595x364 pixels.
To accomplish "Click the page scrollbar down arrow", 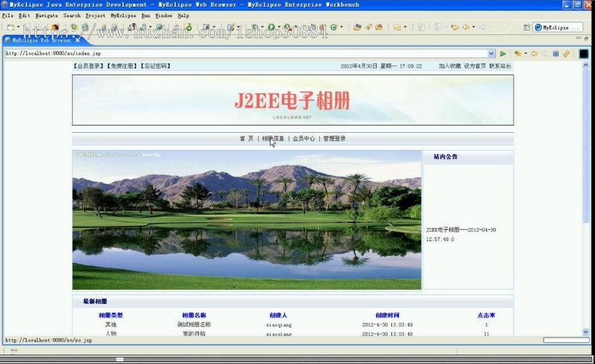I will point(586,332).
